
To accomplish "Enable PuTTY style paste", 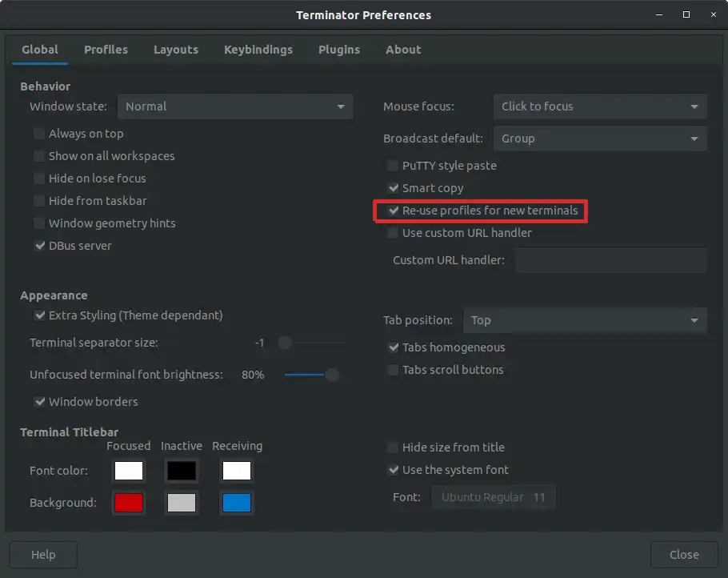I will point(393,166).
